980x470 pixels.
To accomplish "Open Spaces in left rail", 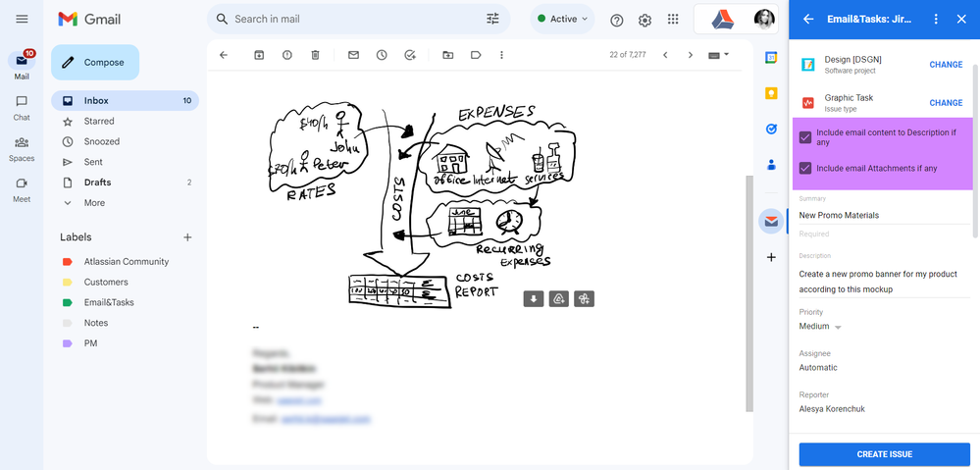I will [22, 149].
